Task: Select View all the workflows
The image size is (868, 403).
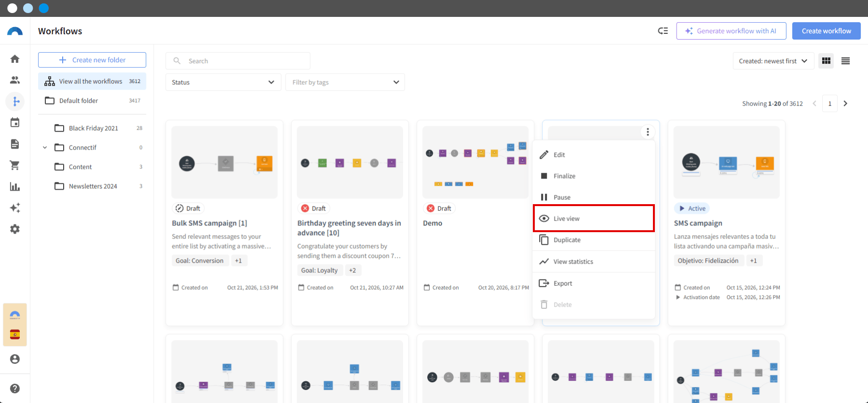Action: click(92, 81)
